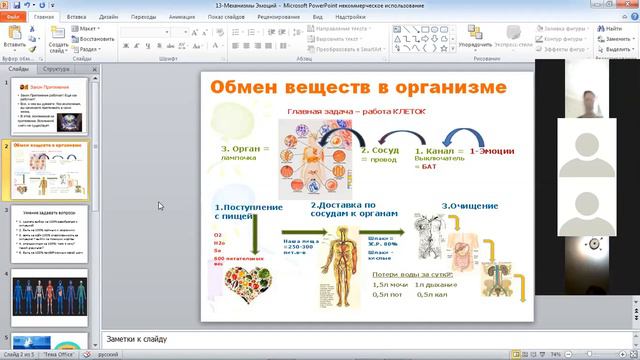Select slide 3 thumbnail

[49, 234]
